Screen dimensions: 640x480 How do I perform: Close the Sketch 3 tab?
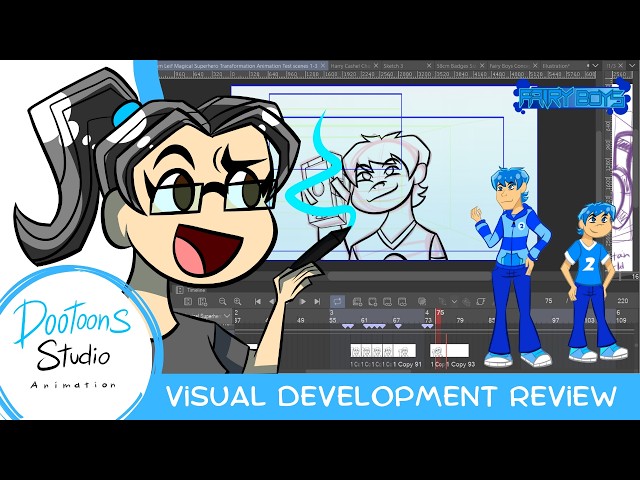[429, 65]
